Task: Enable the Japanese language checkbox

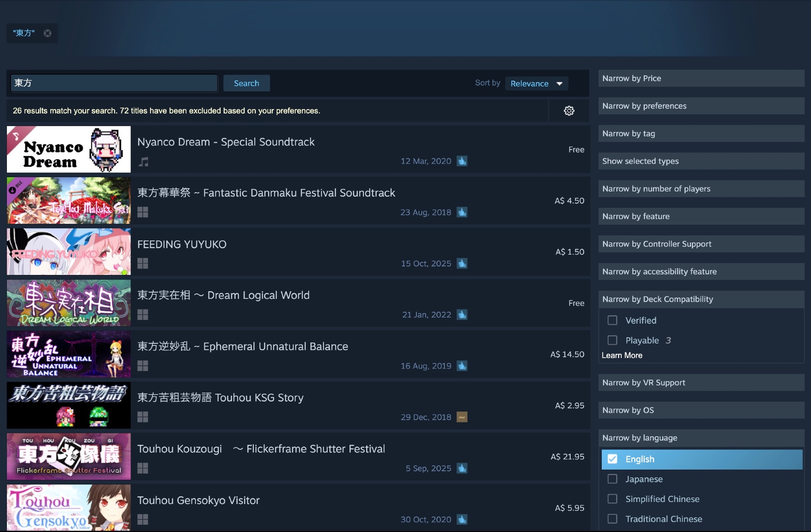Action: pyautogui.click(x=612, y=479)
